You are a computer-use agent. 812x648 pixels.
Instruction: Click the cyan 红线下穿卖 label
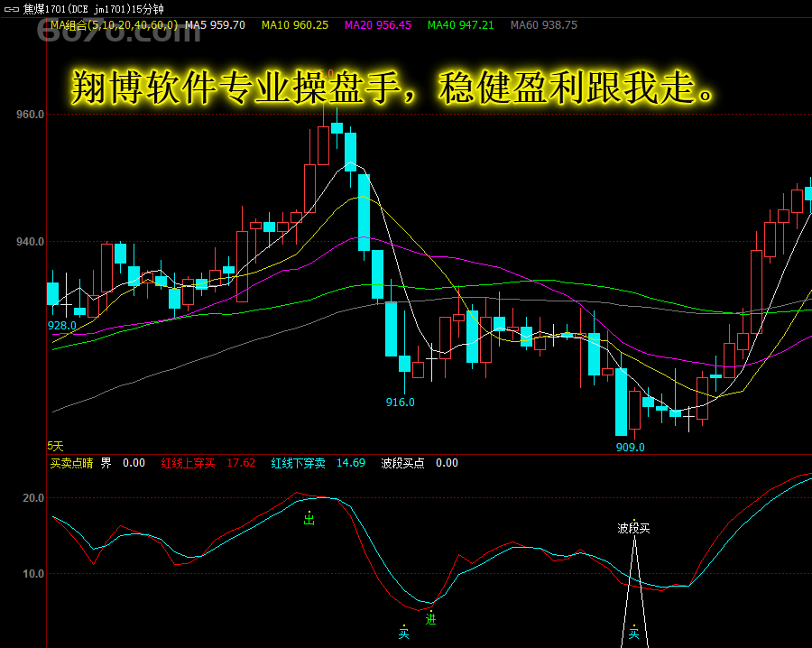pyautogui.click(x=298, y=463)
